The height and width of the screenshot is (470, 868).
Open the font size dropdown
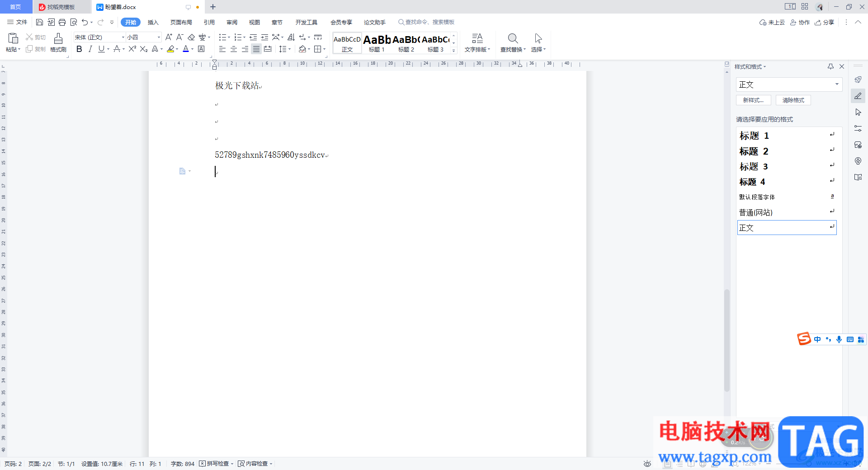pos(159,37)
